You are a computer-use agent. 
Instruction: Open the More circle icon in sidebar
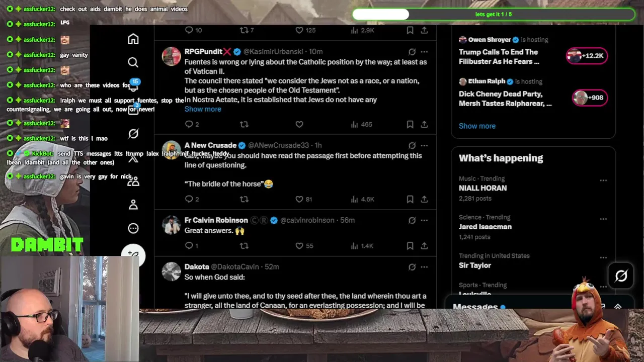tap(133, 228)
